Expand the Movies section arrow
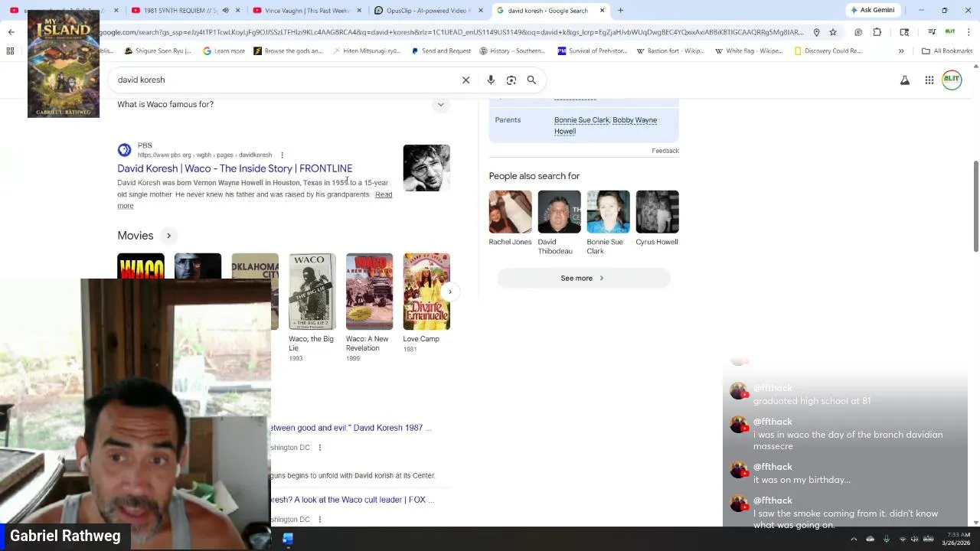980x551 pixels. click(x=168, y=236)
